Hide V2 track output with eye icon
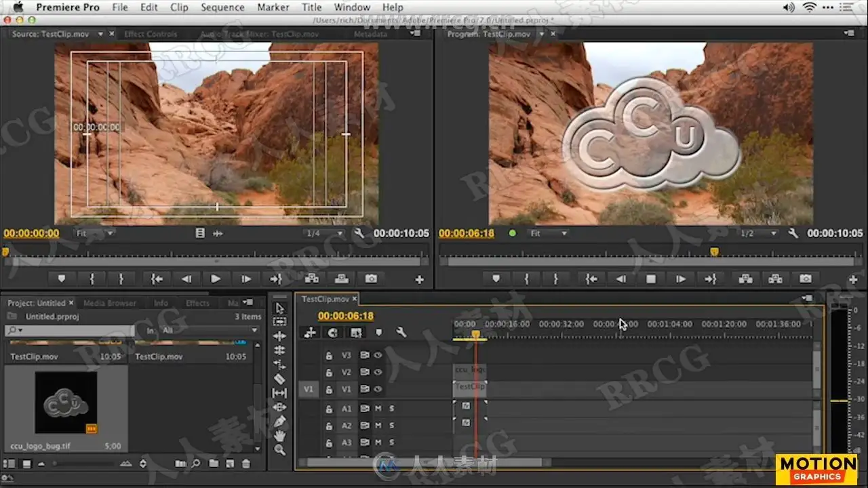The height and width of the screenshot is (488, 868). tap(378, 372)
